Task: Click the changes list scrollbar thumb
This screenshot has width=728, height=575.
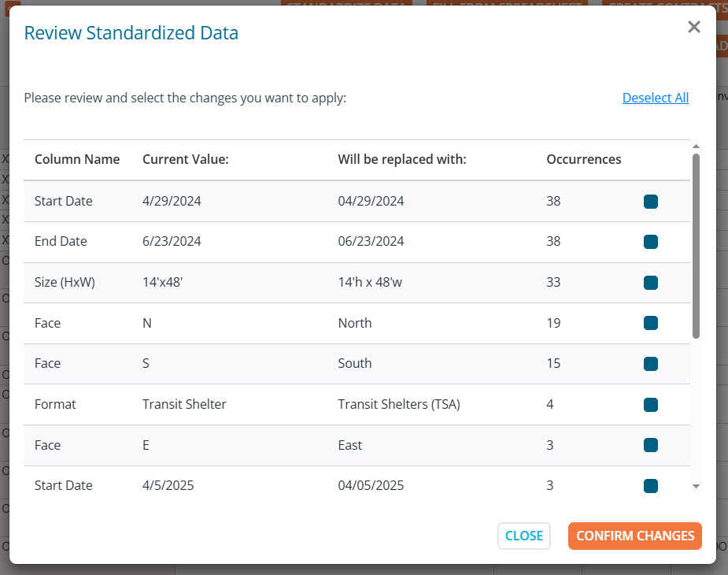Action: pyautogui.click(x=695, y=244)
